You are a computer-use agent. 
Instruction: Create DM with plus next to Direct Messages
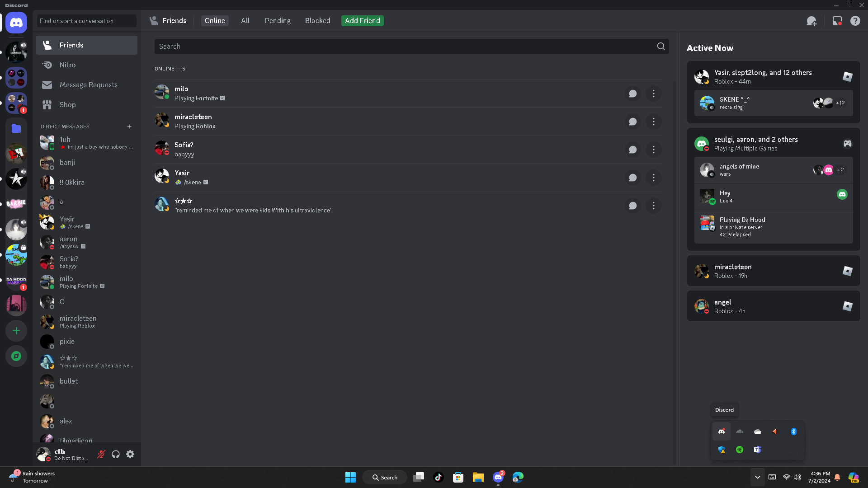click(x=129, y=127)
